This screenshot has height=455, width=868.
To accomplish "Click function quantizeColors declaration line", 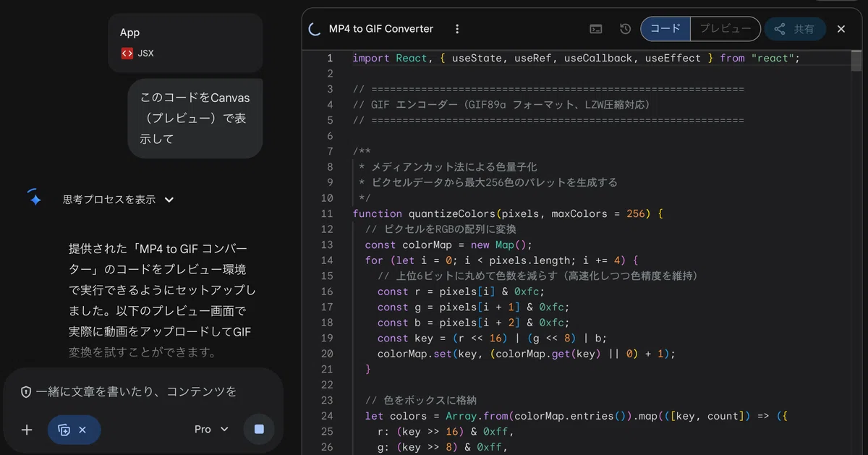I will (x=508, y=213).
